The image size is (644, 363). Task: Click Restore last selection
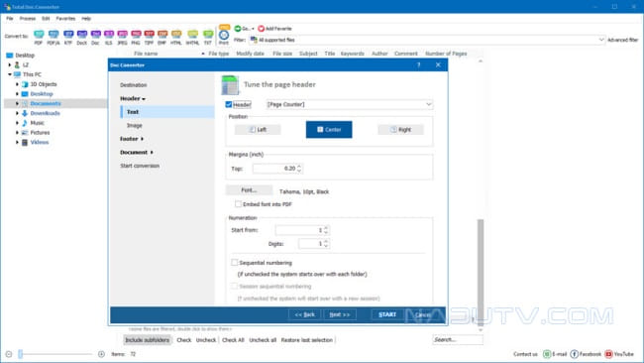tap(307, 340)
